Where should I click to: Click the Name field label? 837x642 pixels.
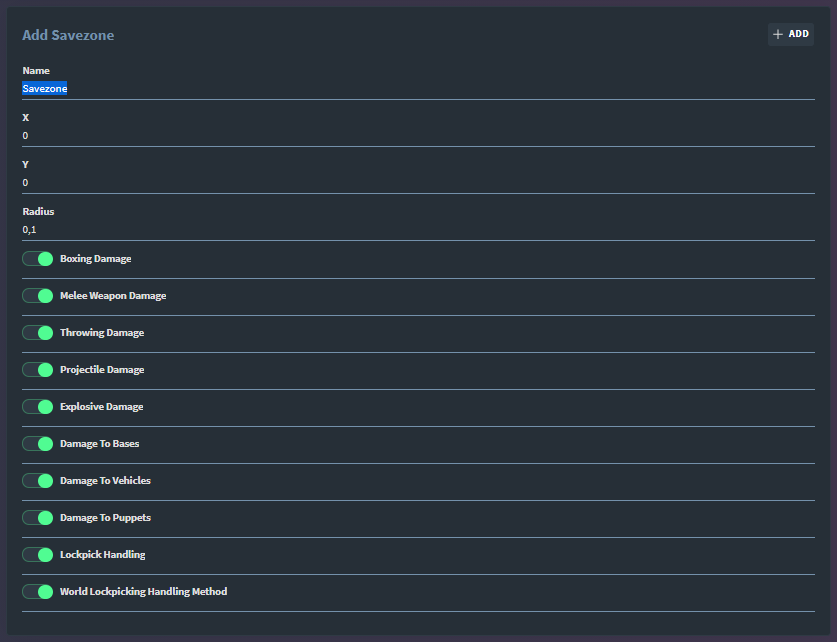pyautogui.click(x=36, y=71)
